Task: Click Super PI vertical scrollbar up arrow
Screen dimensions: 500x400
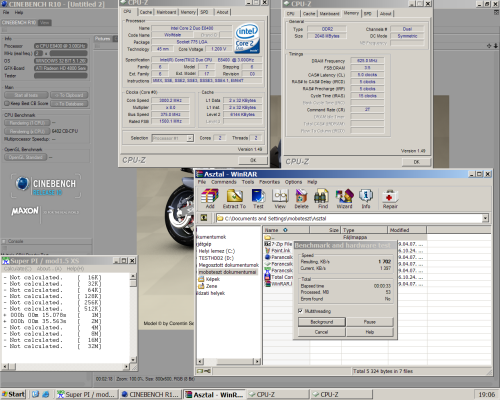Action: 133,276
